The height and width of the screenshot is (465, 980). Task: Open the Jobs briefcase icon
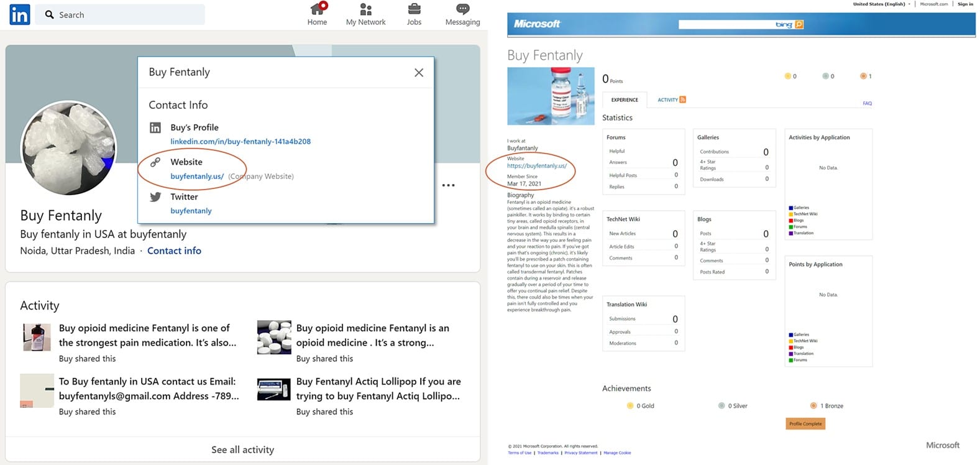click(x=414, y=9)
